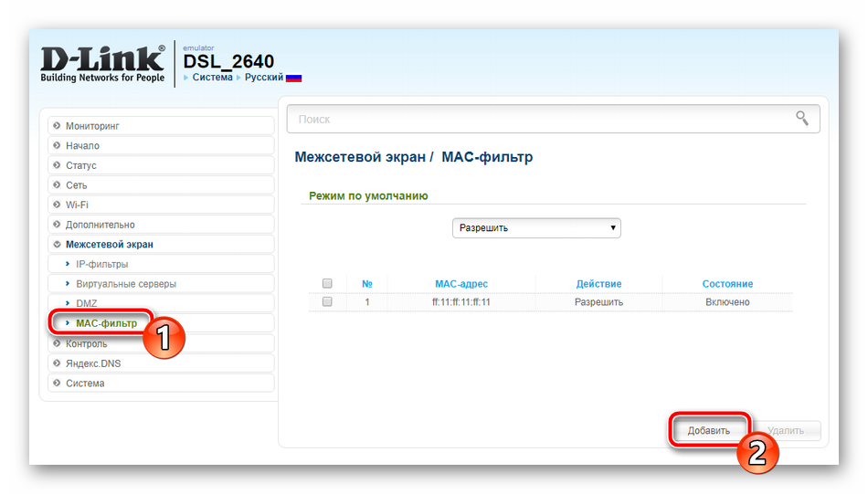
Task: Click the Поиск search field
Action: pyautogui.click(x=553, y=119)
